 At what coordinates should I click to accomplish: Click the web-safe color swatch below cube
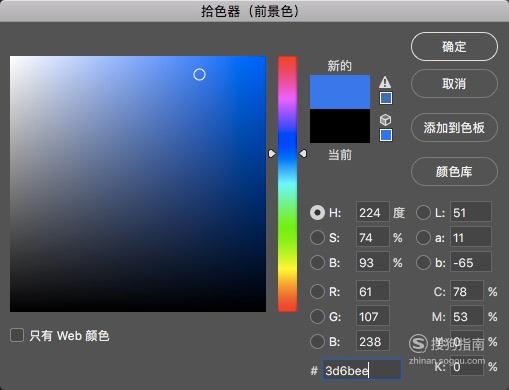click(386, 135)
